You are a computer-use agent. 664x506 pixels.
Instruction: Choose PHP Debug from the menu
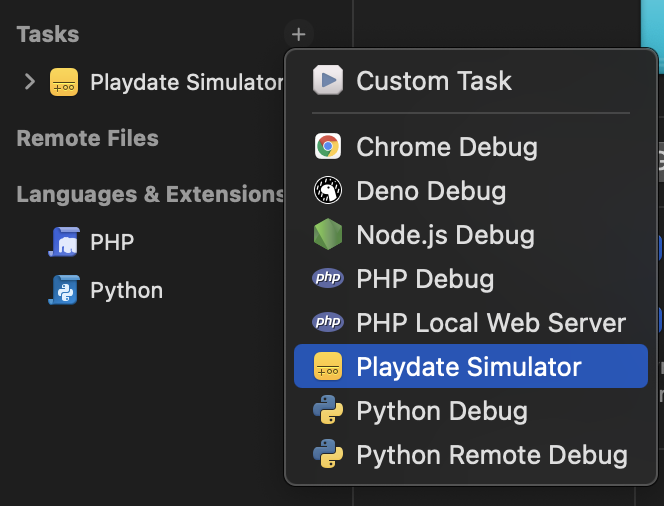(471, 279)
